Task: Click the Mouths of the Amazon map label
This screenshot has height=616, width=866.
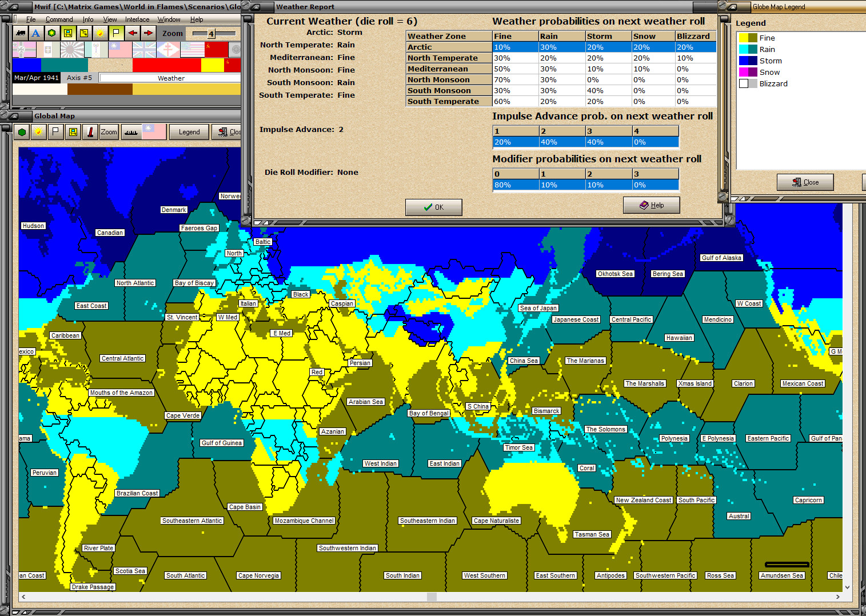Action: pos(121,393)
